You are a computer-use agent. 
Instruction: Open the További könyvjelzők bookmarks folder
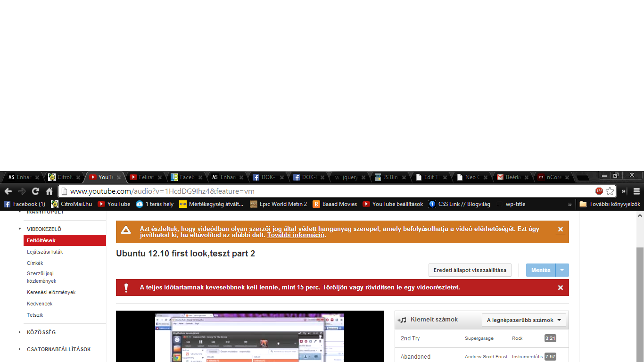click(x=610, y=204)
